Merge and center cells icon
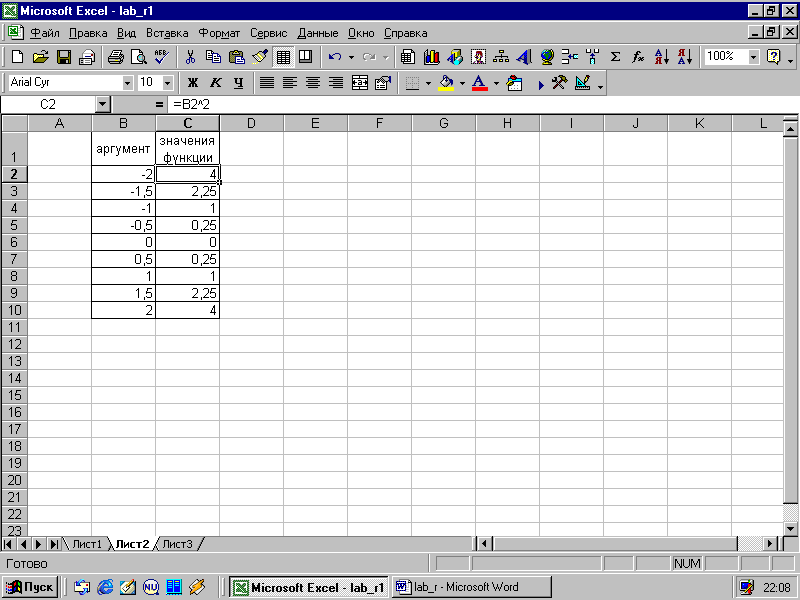The height and width of the screenshot is (600, 800). [x=360, y=83]
